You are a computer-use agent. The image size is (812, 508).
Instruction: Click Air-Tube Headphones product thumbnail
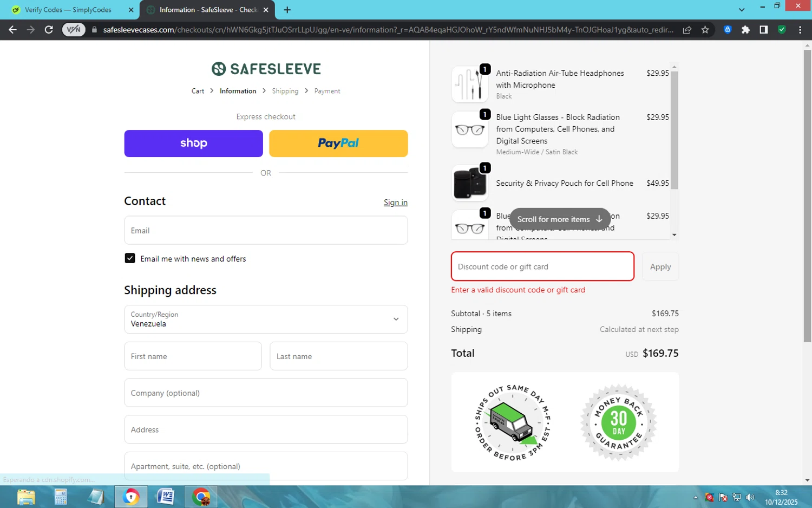[x=470, y=84]
